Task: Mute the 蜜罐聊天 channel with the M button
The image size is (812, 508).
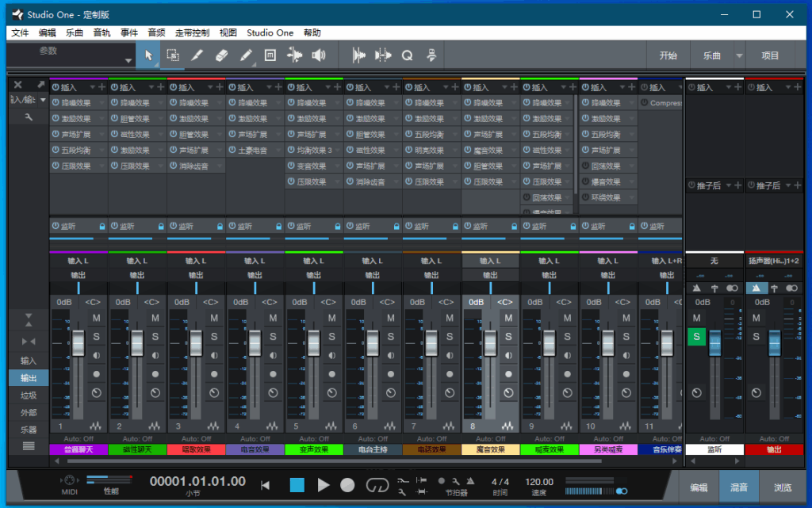Action: pos(96,318)
